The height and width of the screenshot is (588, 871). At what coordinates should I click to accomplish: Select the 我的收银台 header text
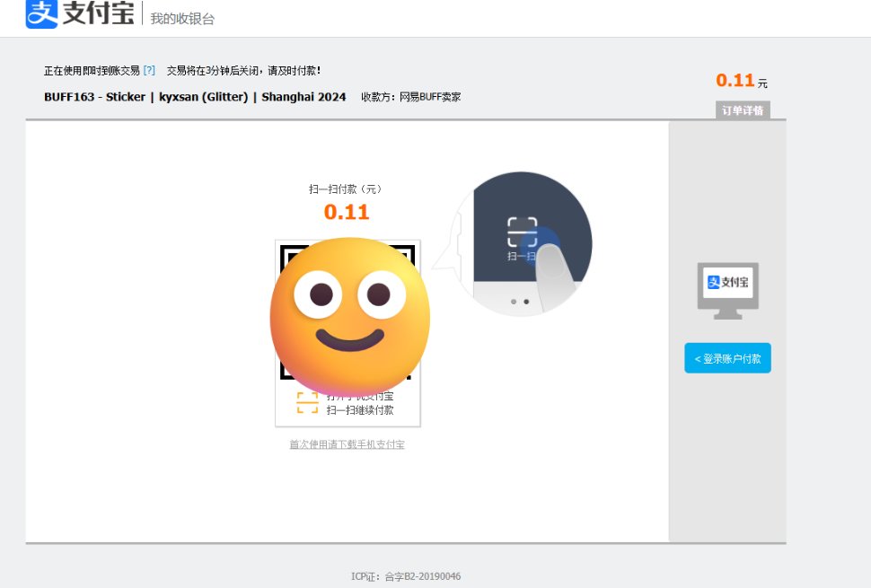pos(182,19)
